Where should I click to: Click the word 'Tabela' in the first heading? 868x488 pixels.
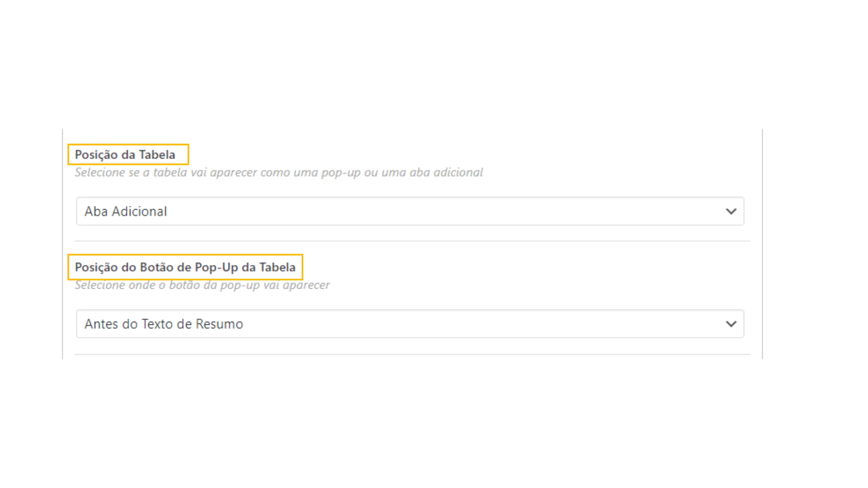157,155
